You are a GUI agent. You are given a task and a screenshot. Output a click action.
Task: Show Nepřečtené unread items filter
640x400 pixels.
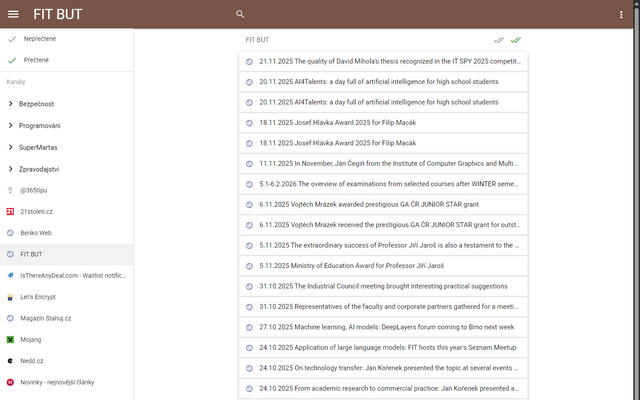point(67,39)
